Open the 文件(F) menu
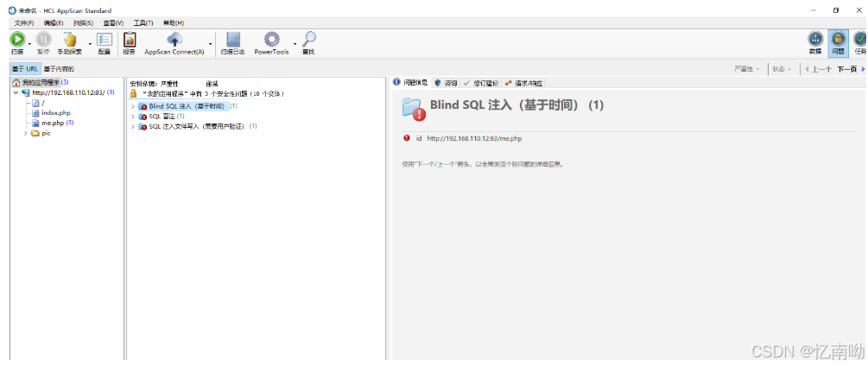The image size is (868, 367). pyautogui.click(x=24, y=22)
